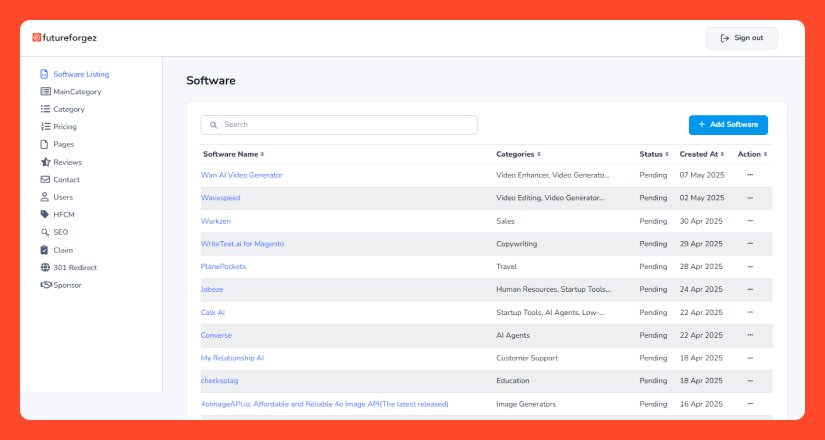Viewport: 825px width, 440px height.
Task: Open the SEO sidebar item
Action: [x=61, y=232]
